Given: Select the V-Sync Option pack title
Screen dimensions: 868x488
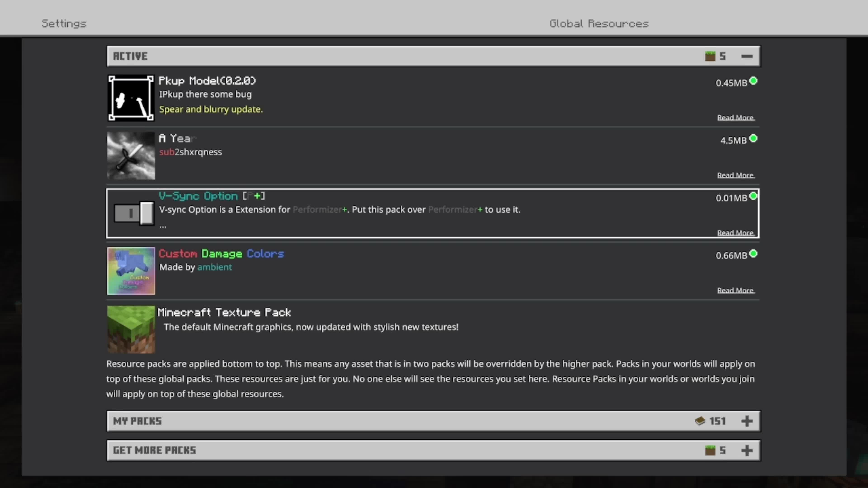Looking at the screenshot, I should coord(212,196).
